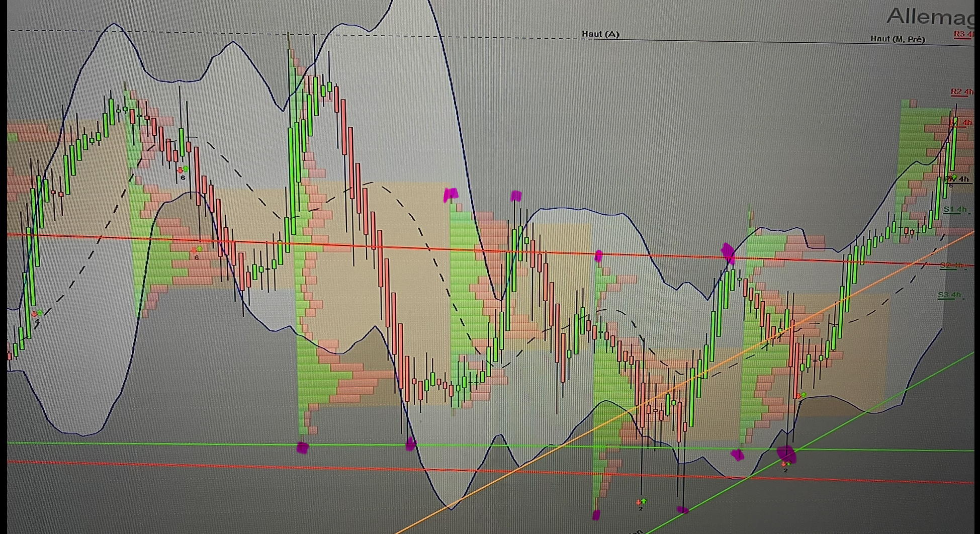The width and height of the screenshot is (980, 534).
Task: Click the R3 4h resistance label
Action: (x=963, y=34)
